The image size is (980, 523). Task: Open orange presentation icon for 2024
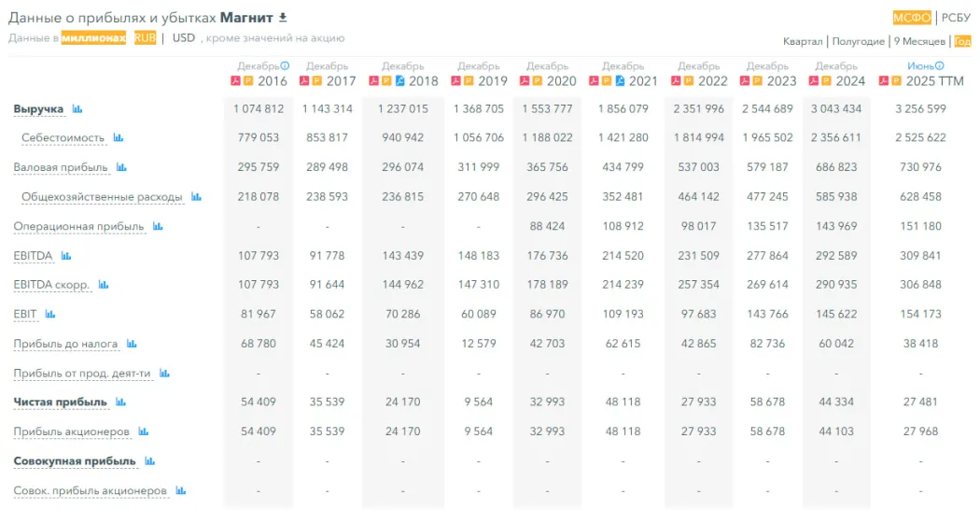[x=825, y=81]
